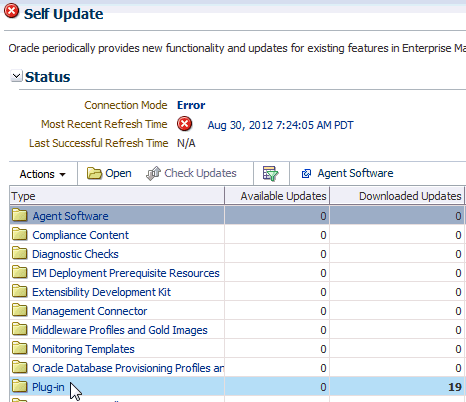Viewport: 466px width, 402px height.
Task: Click the Connection Mode label
Action: click(x=126, y=105)
